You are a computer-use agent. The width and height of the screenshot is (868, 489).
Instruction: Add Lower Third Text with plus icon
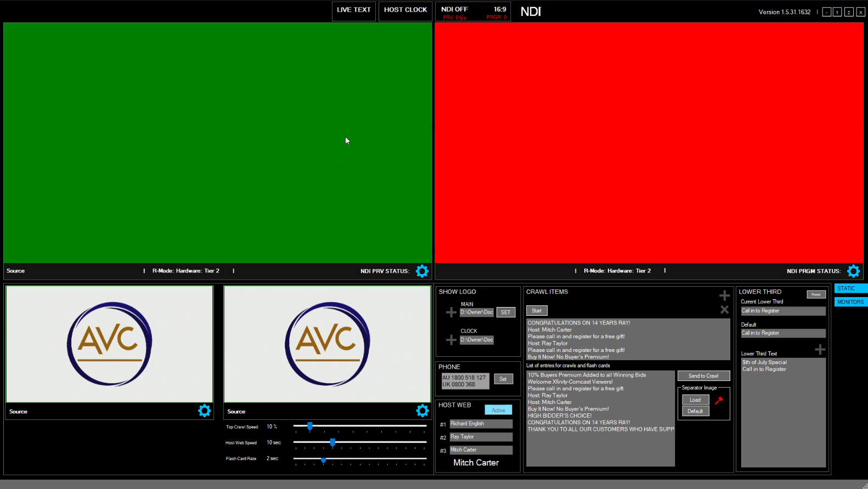[x=820, y=350]
